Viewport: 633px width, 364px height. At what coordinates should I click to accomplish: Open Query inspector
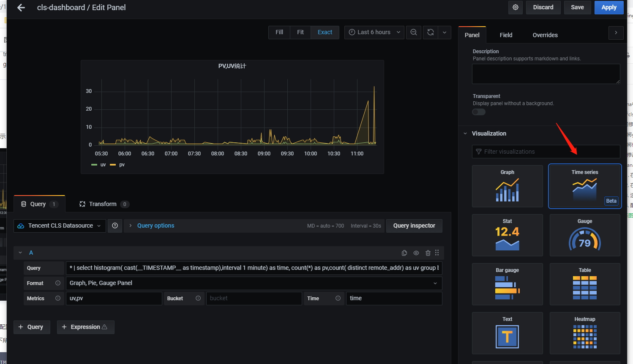point(414,226)
